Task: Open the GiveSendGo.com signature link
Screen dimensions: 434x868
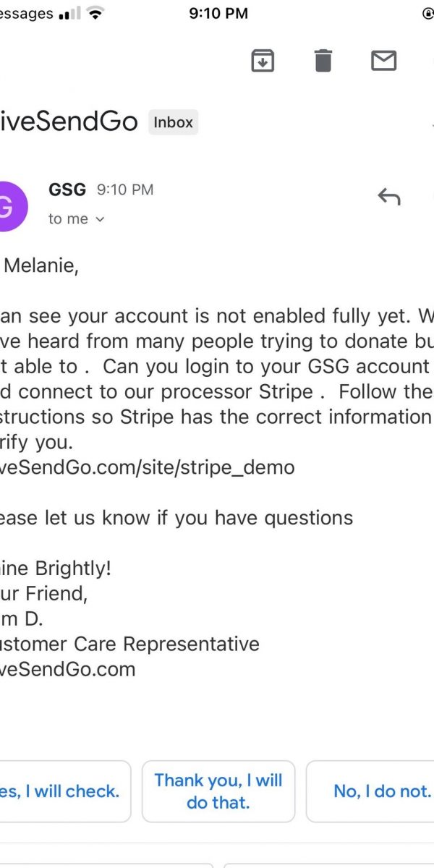Action: pos(69,669)
